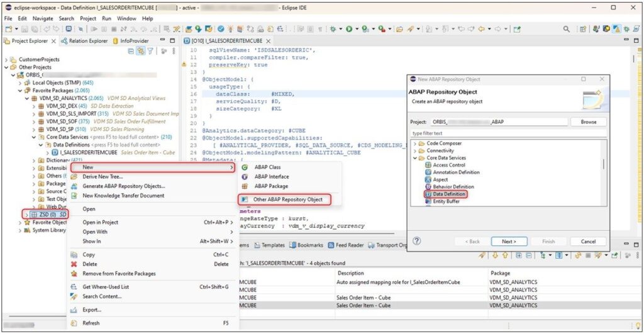This screenshot has height=336, width=644.
Task: Open the Window menu
Action: click(126, 18)
